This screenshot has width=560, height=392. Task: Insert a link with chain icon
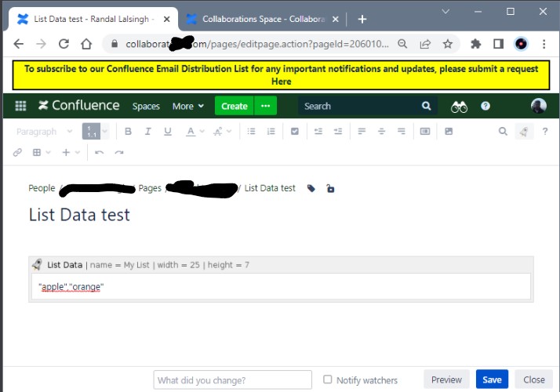(x=17, y=152)
